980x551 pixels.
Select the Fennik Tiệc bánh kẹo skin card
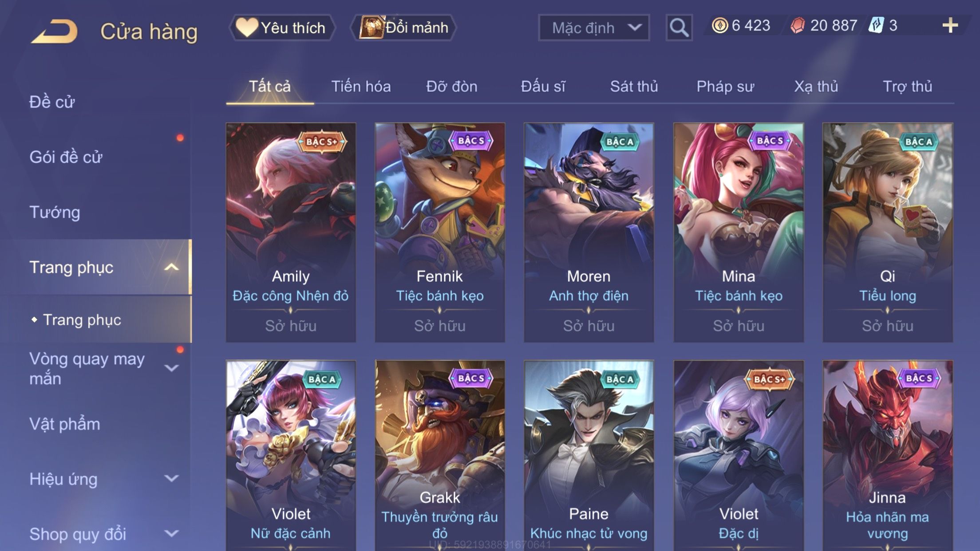pyautogui.click(x=440, y=232)
